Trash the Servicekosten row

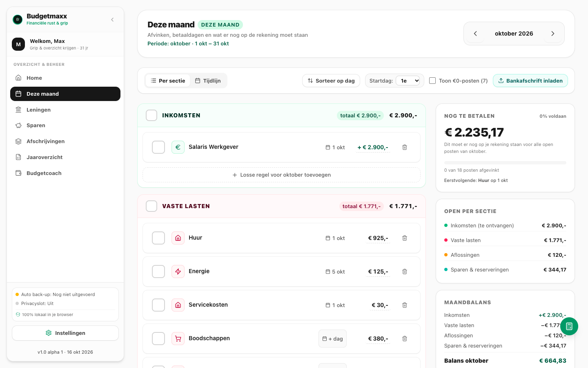click(x=405, y=305)
